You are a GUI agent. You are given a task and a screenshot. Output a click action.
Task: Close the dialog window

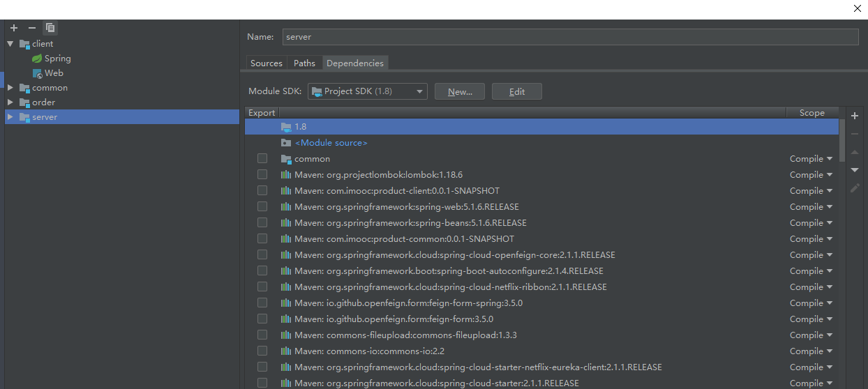coord(858,8)
